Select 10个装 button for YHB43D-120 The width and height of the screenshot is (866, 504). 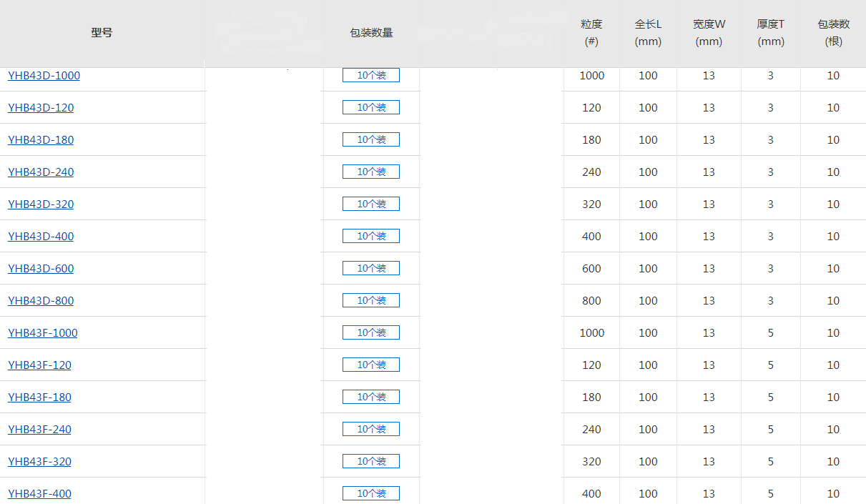[371, 107]
